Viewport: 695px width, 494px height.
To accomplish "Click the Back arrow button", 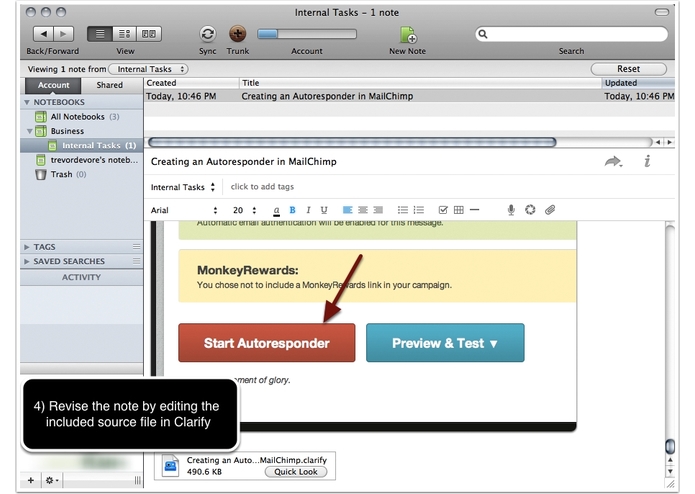I will tap(43, 34).
